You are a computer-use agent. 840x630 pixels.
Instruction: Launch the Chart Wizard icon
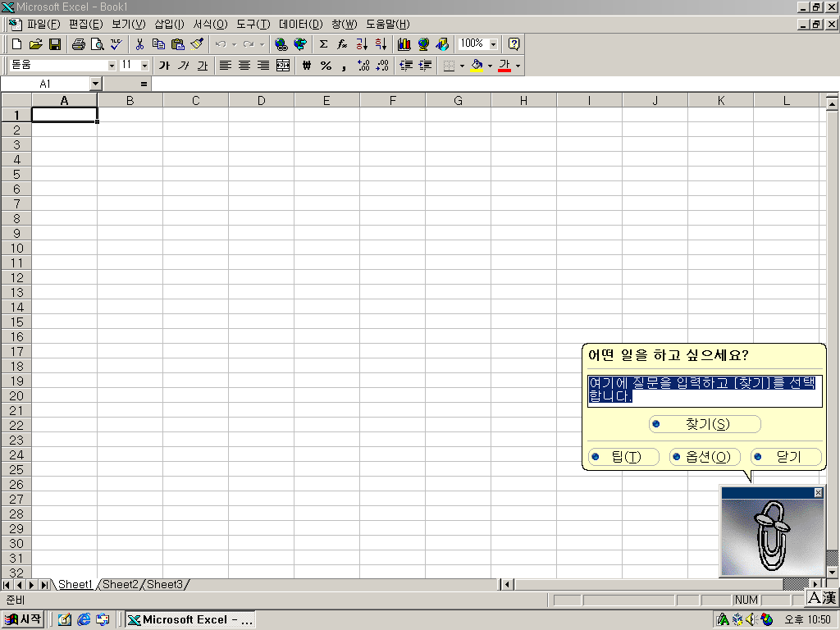pyautogui.click(x=404, y=44)
